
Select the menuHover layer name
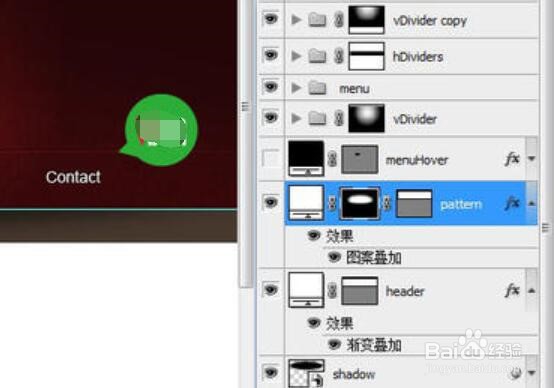417,160
